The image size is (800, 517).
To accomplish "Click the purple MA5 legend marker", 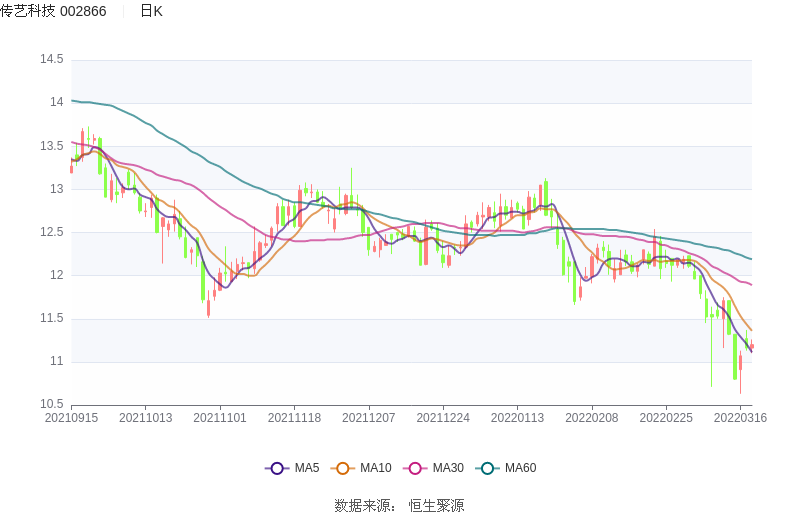I will (277, 468).
